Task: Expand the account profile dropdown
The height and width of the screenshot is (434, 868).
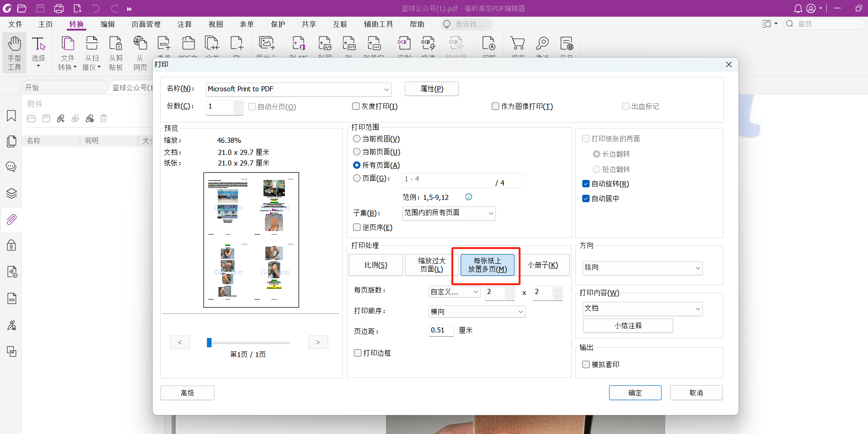Action: [x=820, y=8]
